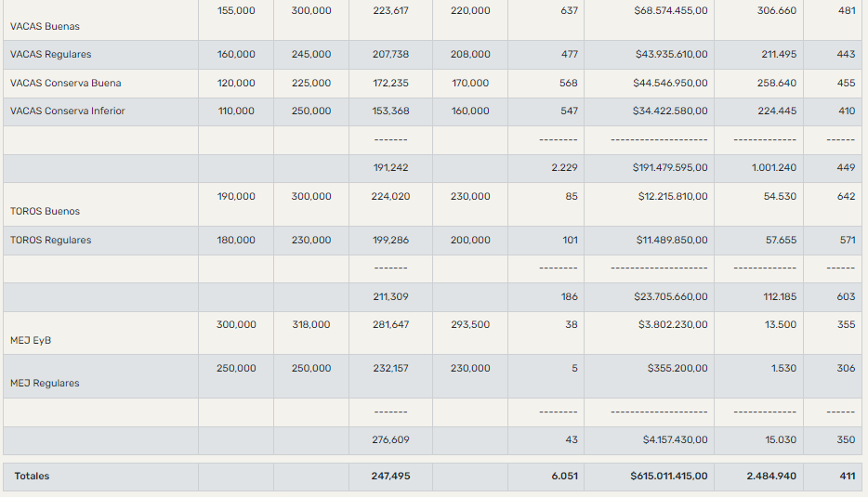The width and height of the screenshot is (868, 497).
Task: Click the VACAS Conserva Buena label
Action: pos(65,83)
